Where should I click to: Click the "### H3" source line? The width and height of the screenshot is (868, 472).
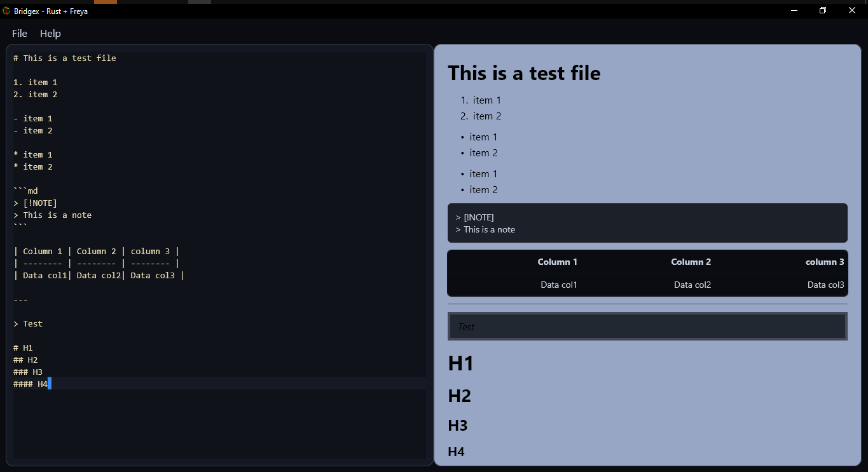point(28,372)
